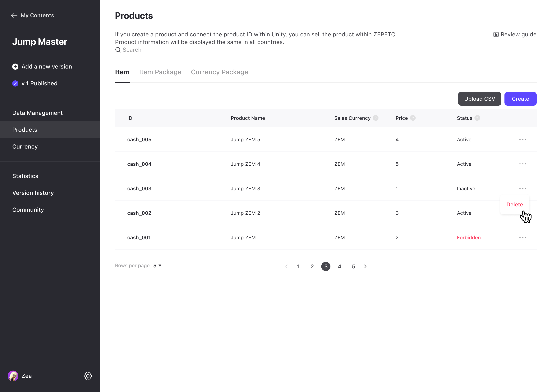Click the Upload CSV button
Screen dimensions: 552x392
(x=479, y=99)
